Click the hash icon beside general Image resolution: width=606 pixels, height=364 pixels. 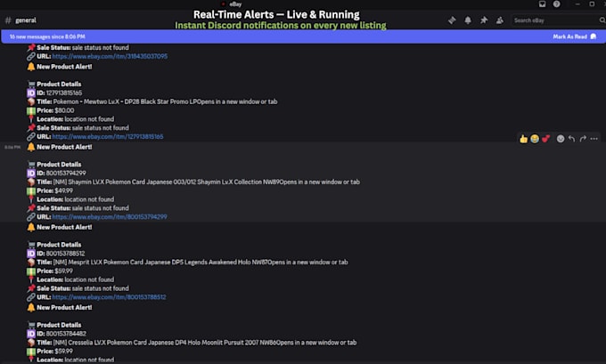8,20
